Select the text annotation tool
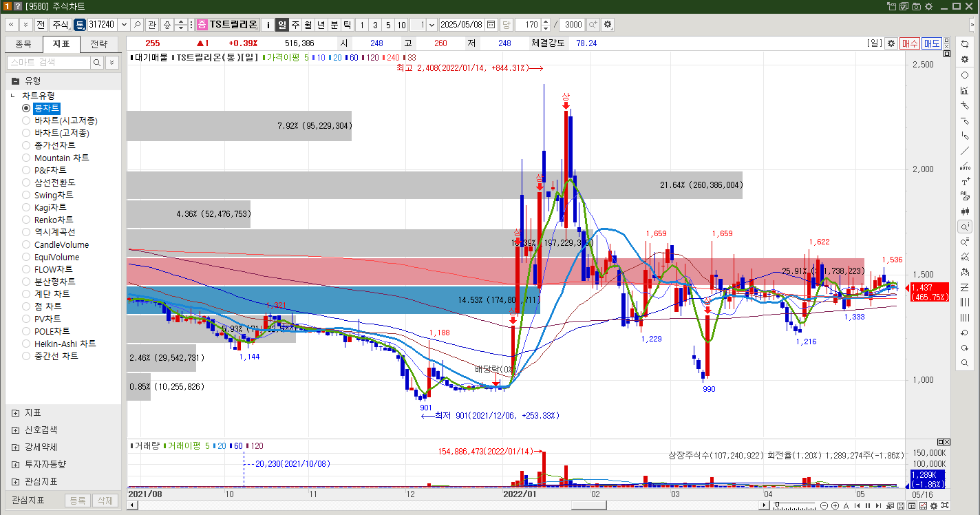Viewport: 980px width, 515px height. point(964,181)
